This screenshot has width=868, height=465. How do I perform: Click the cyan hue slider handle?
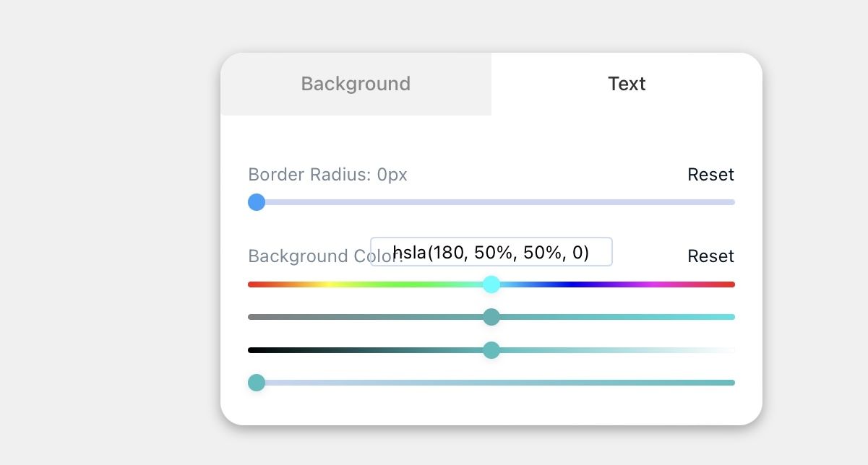(x=491, y=284)
